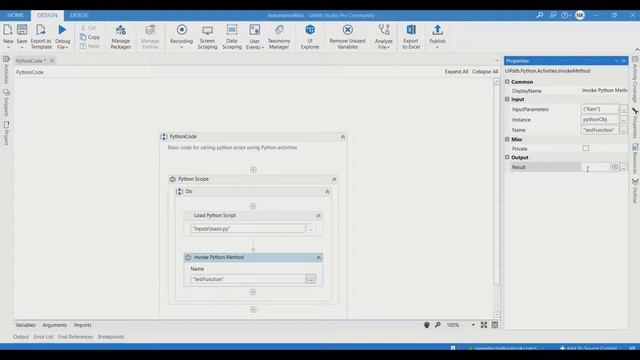Open user account avatar NK
The width and height of the screenshot is (640, 360).
(x=580, y=15)
